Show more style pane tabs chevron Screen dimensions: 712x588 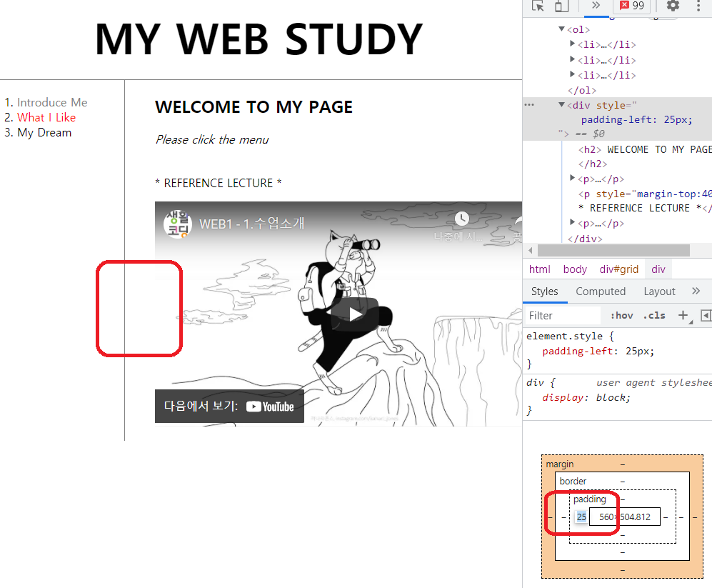pos(696,291)
